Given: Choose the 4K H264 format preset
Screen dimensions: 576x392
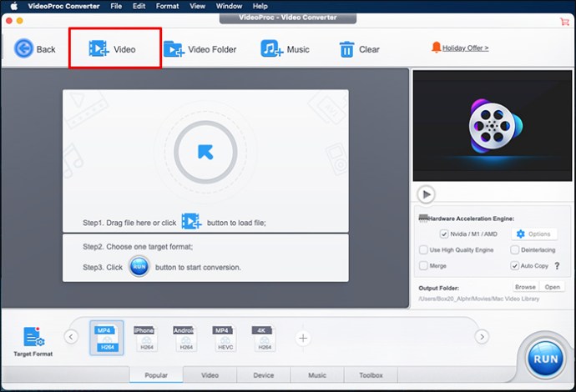Looking at the screenshot, I should click(x=265, y=337).
